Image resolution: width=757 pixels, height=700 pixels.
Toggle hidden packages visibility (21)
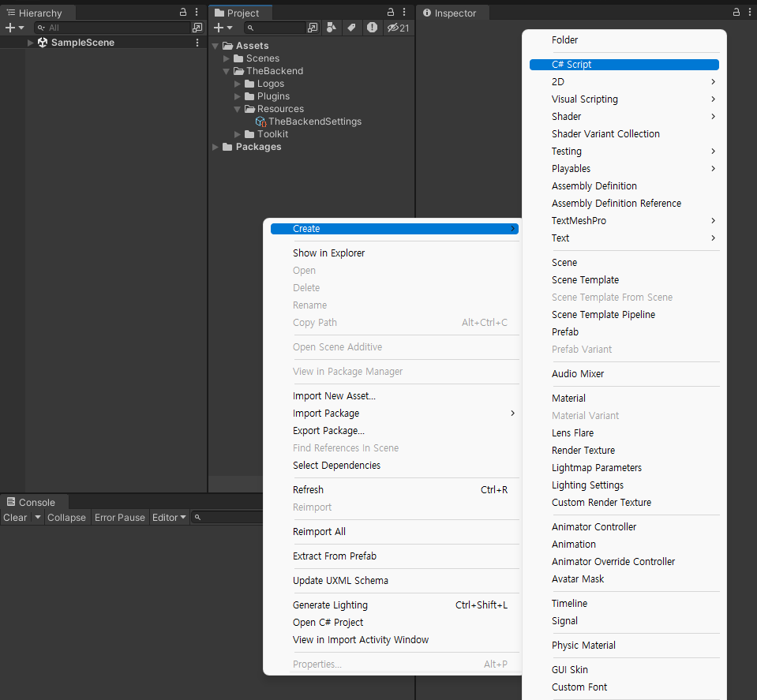(x=398, y=28)
